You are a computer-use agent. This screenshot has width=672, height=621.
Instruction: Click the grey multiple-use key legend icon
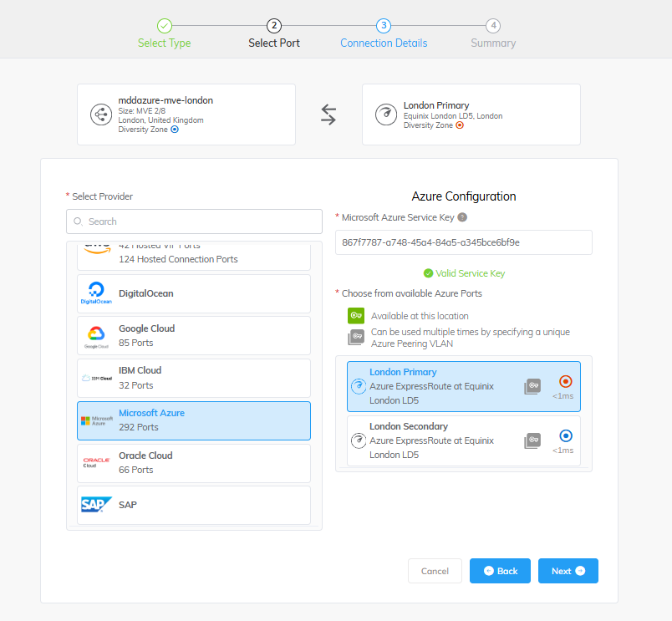pyautogui.click(x=356, y=338)
